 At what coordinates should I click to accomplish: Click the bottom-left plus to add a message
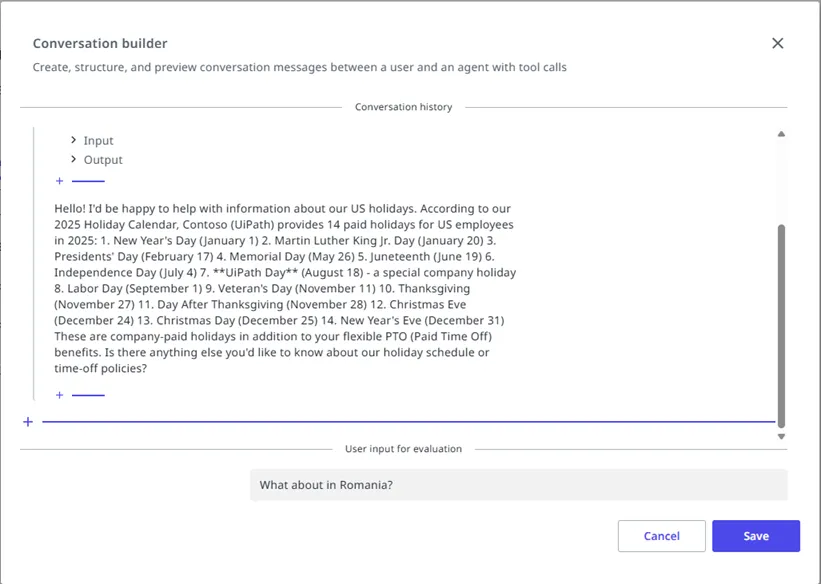coord(27,421)
